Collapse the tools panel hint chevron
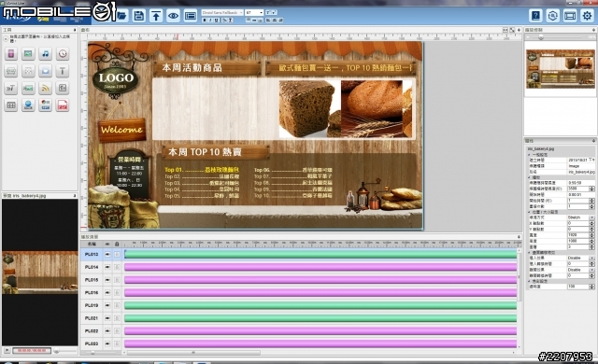598x364 pixels. 6,38
